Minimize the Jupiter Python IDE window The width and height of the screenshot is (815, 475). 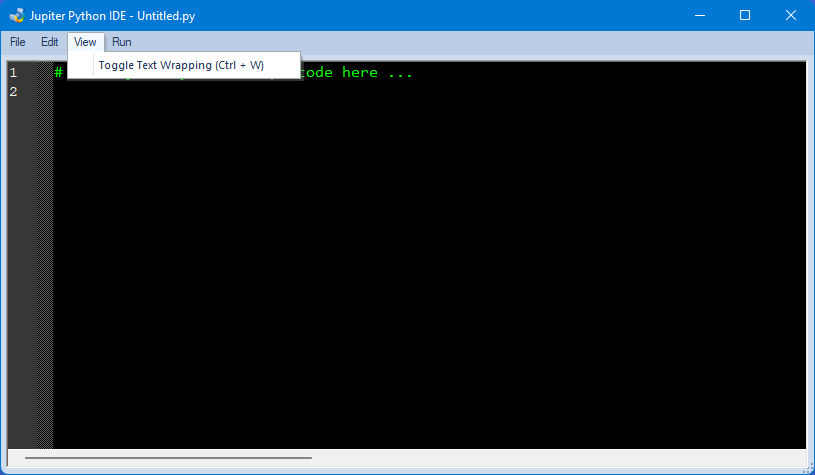click(698, 16)
